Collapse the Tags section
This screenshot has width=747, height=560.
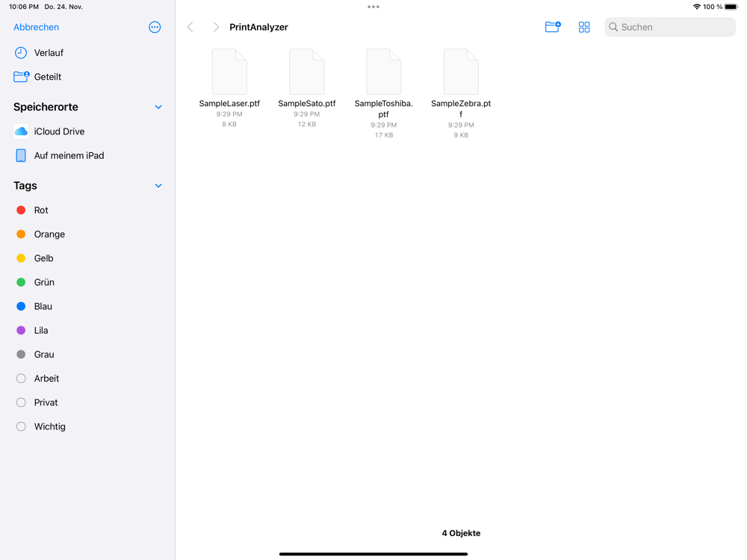(x=158, y=186)
